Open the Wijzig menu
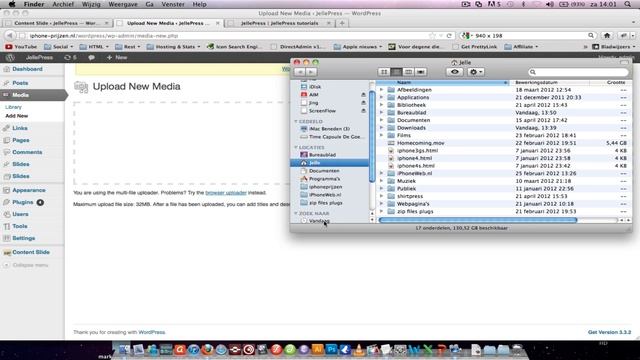 (91, 4)
